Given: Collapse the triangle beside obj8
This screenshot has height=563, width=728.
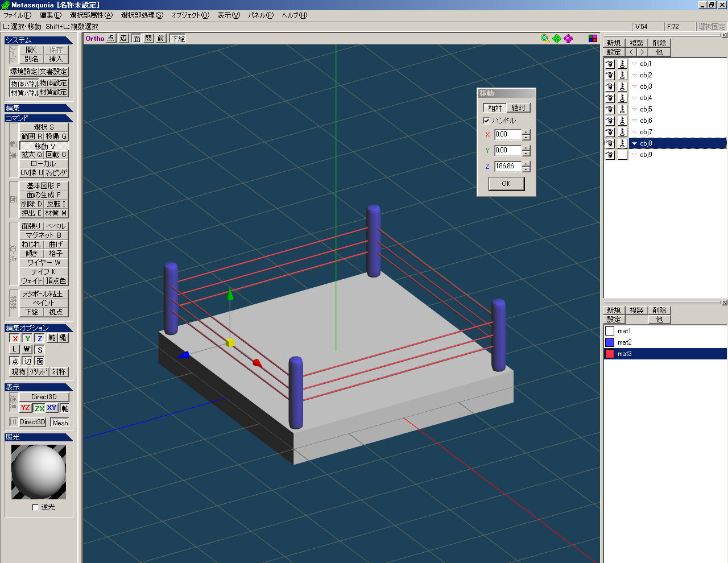Looking at the screenshot, I should point(635,143).
